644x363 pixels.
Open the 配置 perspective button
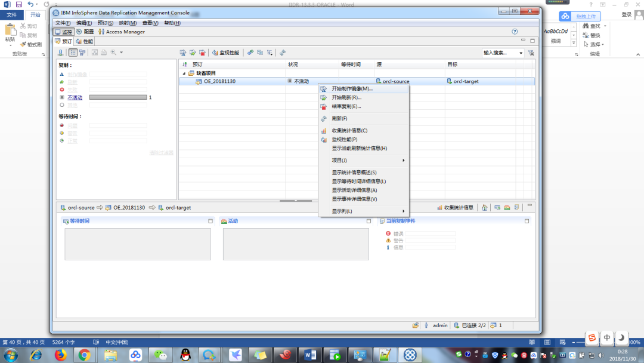(x=85, y=32)
